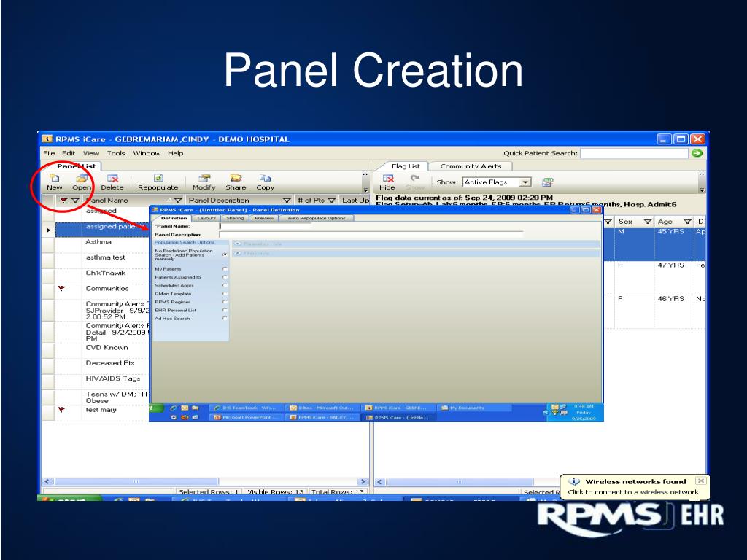Click the flag icon in test mary row
Viewport: 747px width, 560px height.
61,409
